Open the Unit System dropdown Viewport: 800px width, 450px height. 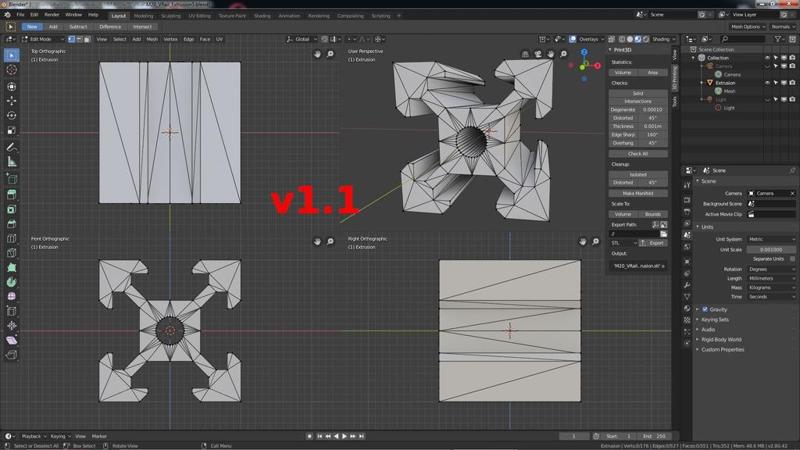[772, 239]
